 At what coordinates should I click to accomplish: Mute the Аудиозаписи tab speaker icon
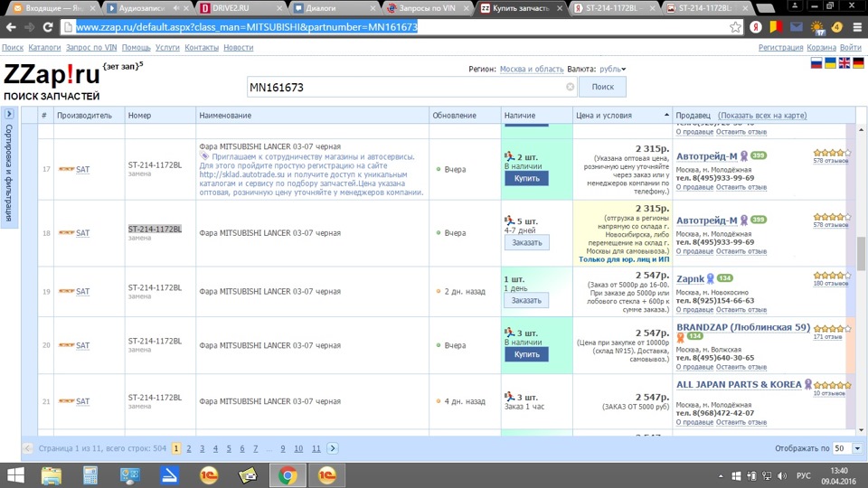(x=176, y=8)
